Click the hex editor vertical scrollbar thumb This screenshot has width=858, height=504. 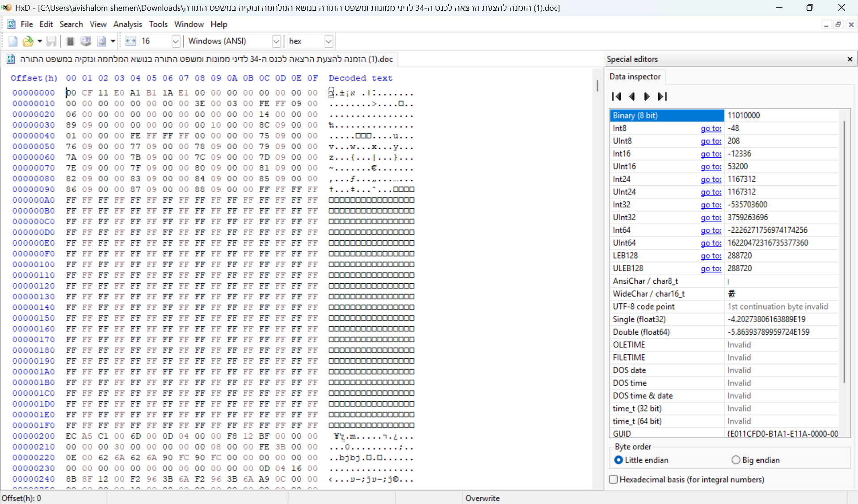coord(597,85)
